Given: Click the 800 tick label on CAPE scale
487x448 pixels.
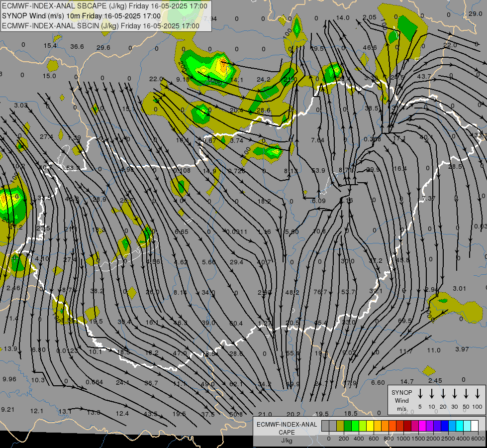Looking at the screenshot, I should coord(389,439).
